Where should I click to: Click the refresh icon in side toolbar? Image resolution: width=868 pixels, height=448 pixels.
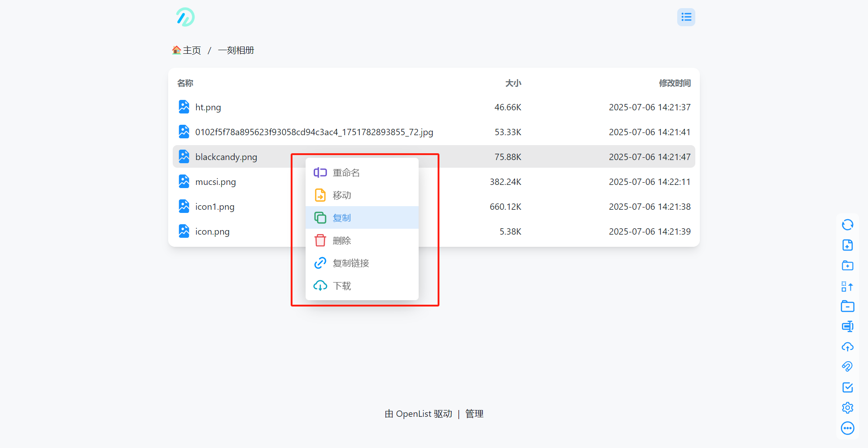(848, 225)
